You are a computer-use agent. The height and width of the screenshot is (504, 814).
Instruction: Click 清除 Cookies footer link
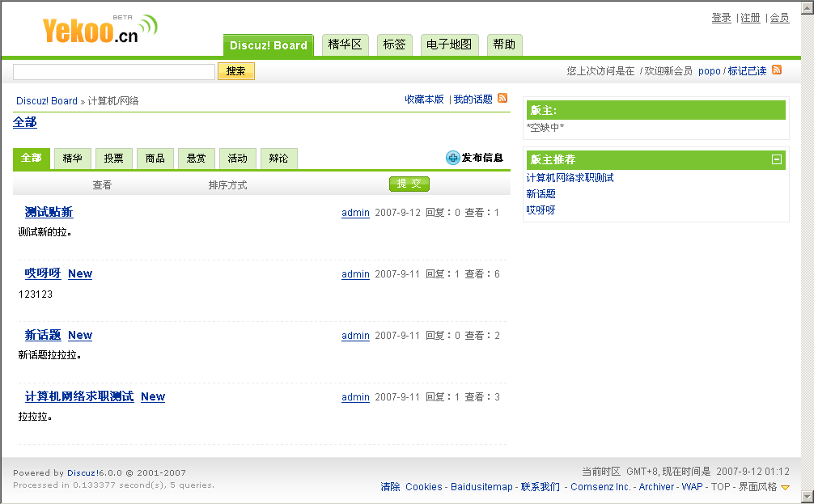(x=411, y=487)
